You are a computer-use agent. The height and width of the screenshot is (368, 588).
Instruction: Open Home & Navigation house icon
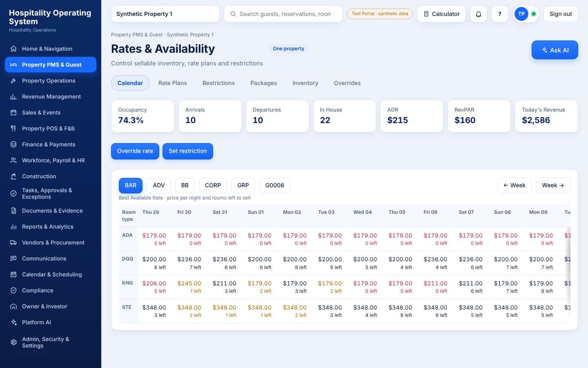(13, 49)
